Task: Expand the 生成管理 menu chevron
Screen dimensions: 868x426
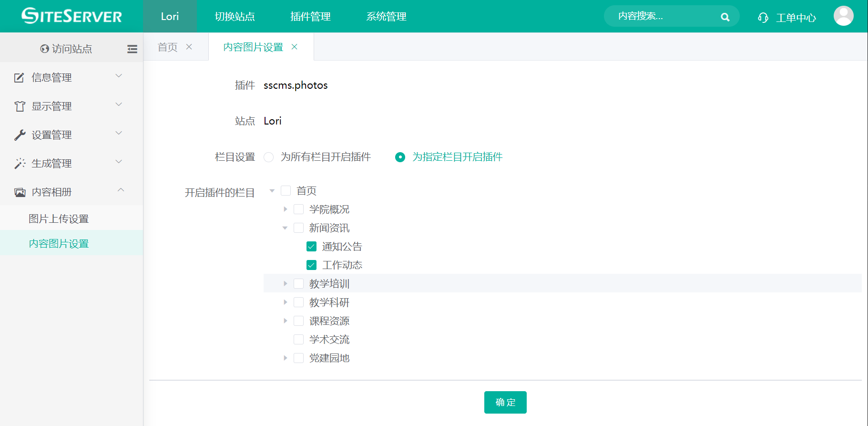Action: [119, 162]
